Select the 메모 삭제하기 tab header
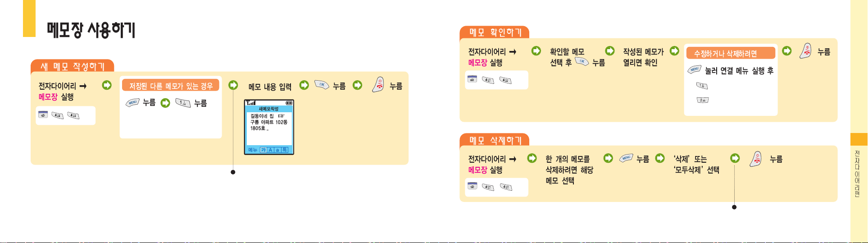The width and height of the screenshot is (868, 243). click(495, 140)
